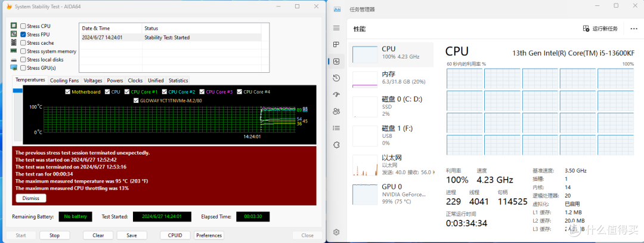The height and width of the screenshot is (243, 644).
Task: Switch to the Statistics tab
Action: (x=178, y=81)
